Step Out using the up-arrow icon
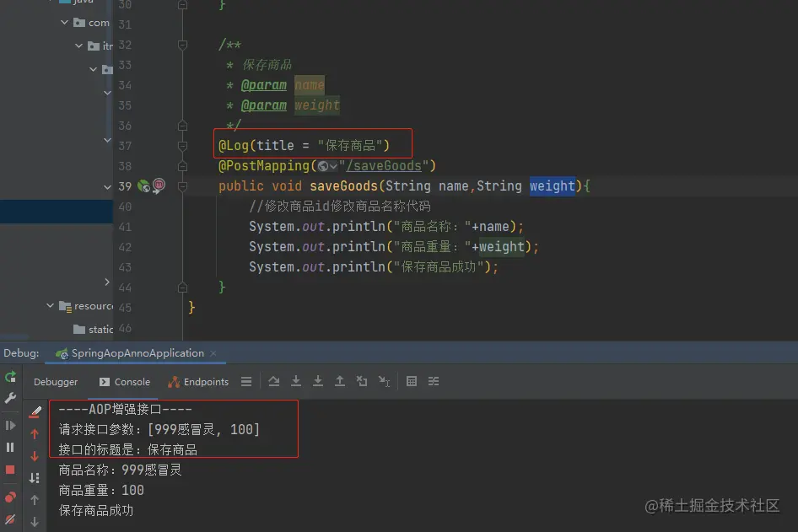This screenshot has height=532, width=798. click(339, 381)
